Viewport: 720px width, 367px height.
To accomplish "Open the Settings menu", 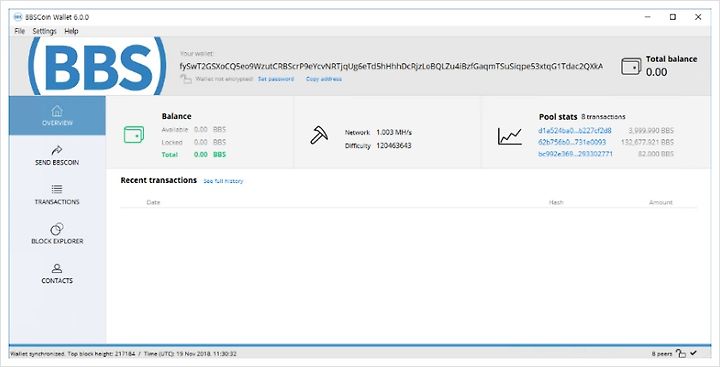I will (x=45, y=31).
